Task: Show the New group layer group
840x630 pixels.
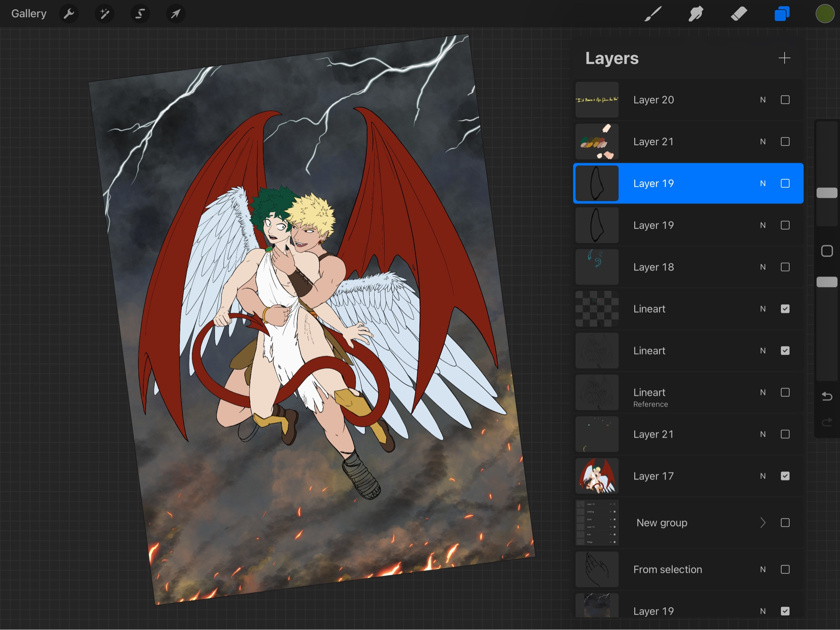Action: pyautogui.click(x=785, y=522)
